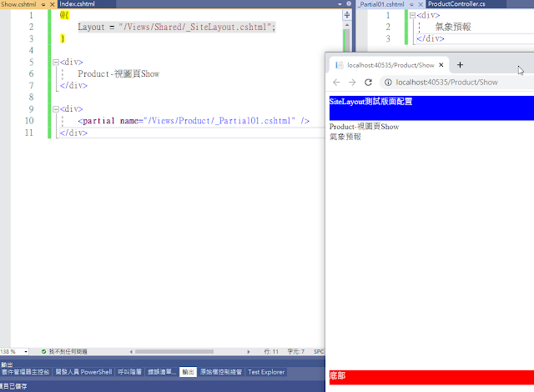534x392 pixels.
Task: Click the '氣象預報' text in _Partial01 editor
Action: tap(453, 27)
